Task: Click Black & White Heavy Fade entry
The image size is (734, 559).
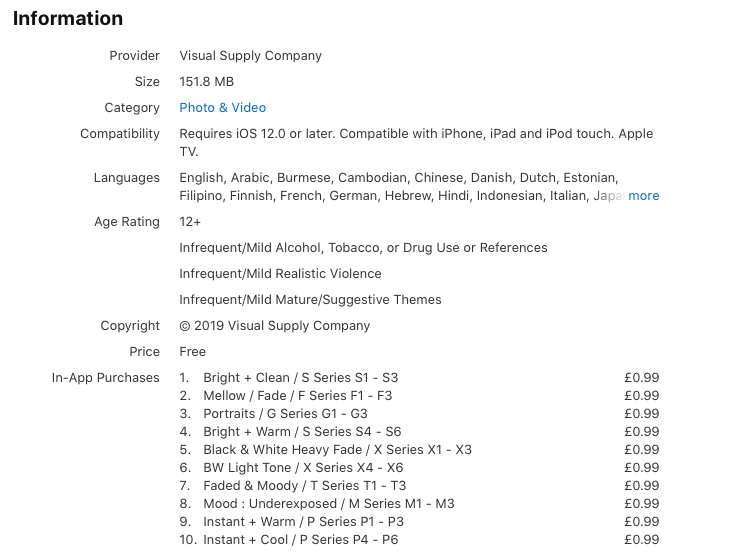Action: point(337,450)
